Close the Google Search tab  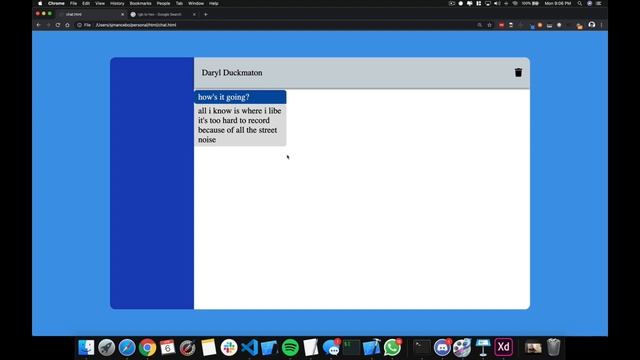coord(194,14)
